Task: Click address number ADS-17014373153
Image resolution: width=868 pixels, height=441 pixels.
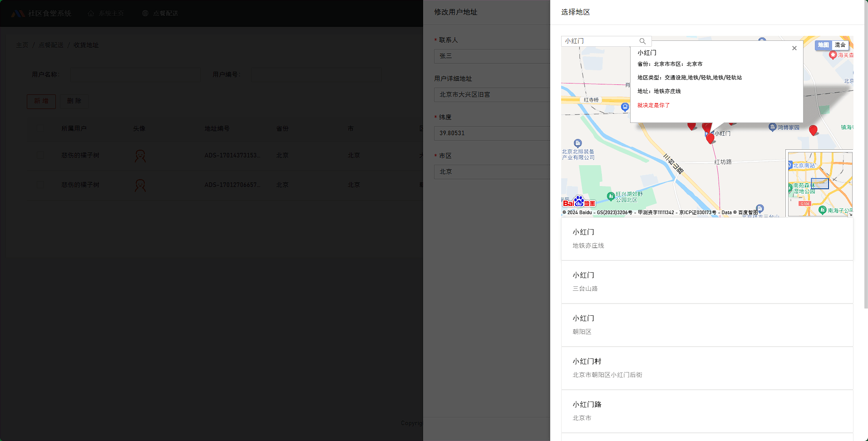Action: pyautogui.click(x=232, y=155)
